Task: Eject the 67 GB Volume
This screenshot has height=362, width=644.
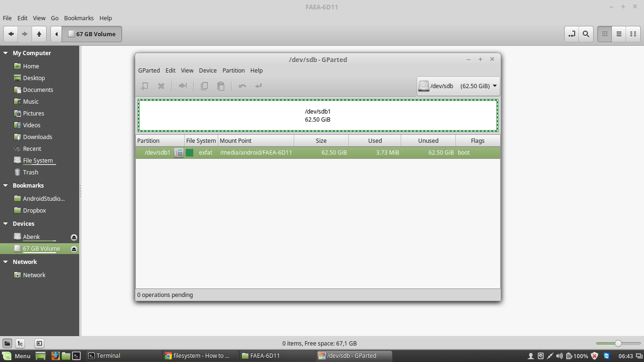Action: point(74,249)
